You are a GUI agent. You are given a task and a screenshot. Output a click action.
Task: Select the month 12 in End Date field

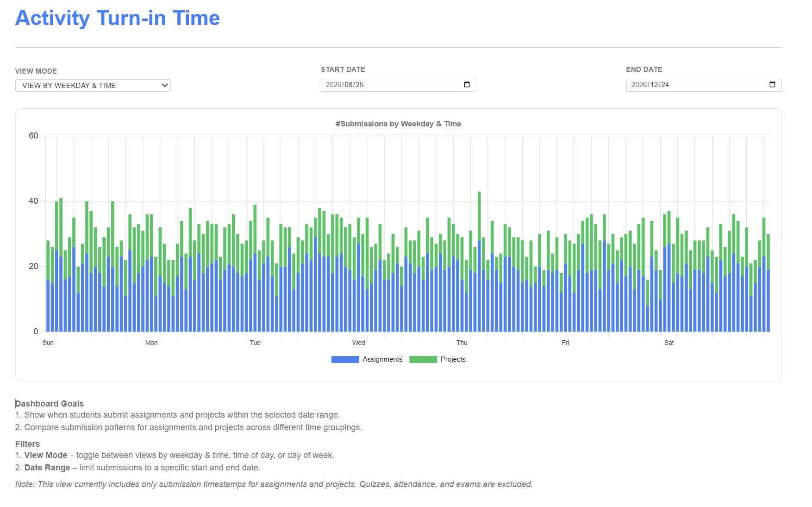coord(654,85)
